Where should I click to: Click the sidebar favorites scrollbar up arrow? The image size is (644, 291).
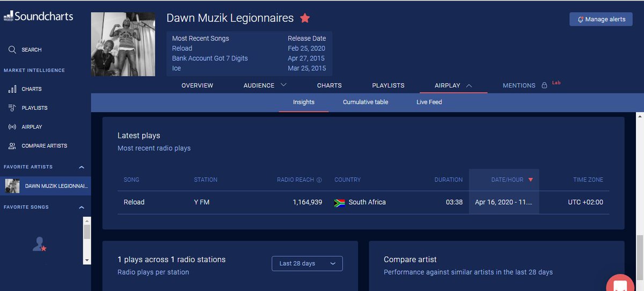point(87,220)
